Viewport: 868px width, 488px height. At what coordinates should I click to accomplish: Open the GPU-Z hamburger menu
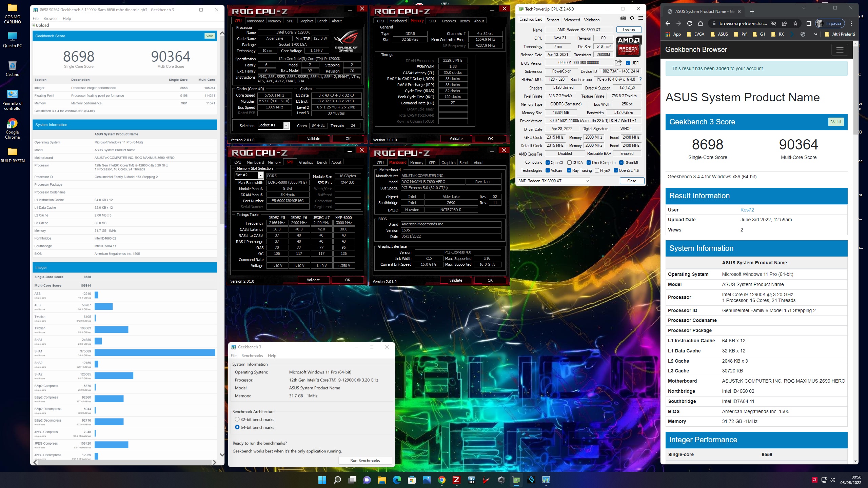point(640,18)
